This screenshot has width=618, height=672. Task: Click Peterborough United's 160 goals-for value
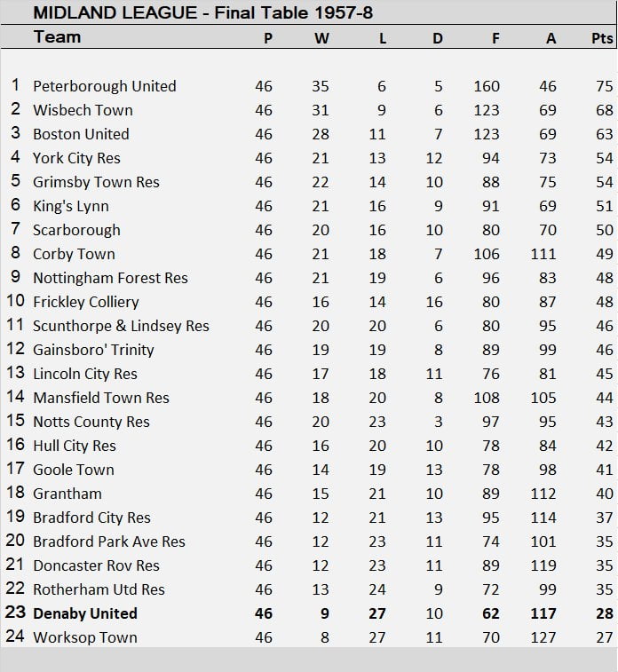point(487,86)
